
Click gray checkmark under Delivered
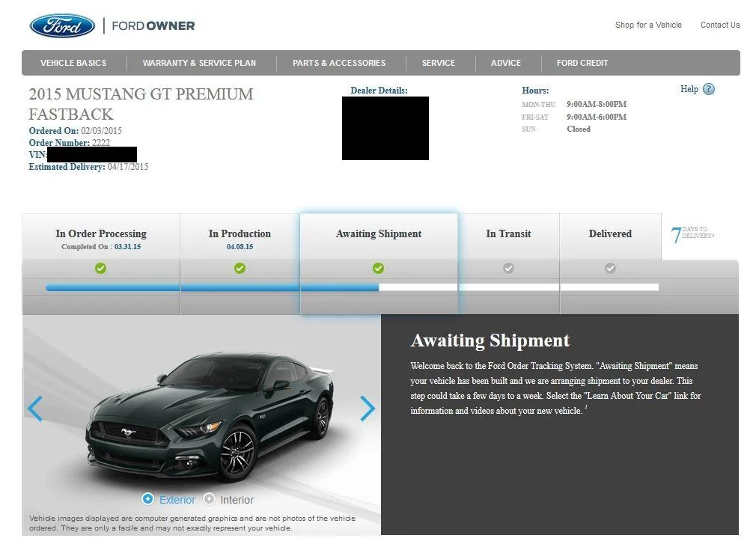coord(610,268)
